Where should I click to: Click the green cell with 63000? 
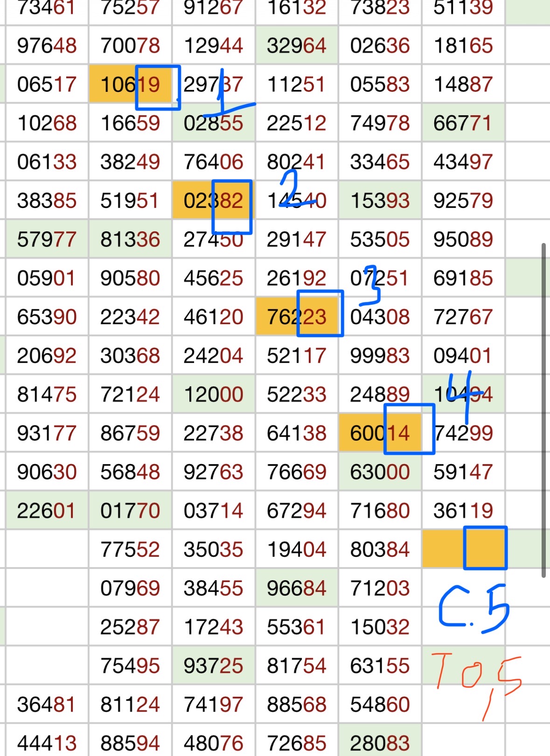(380, 472)
